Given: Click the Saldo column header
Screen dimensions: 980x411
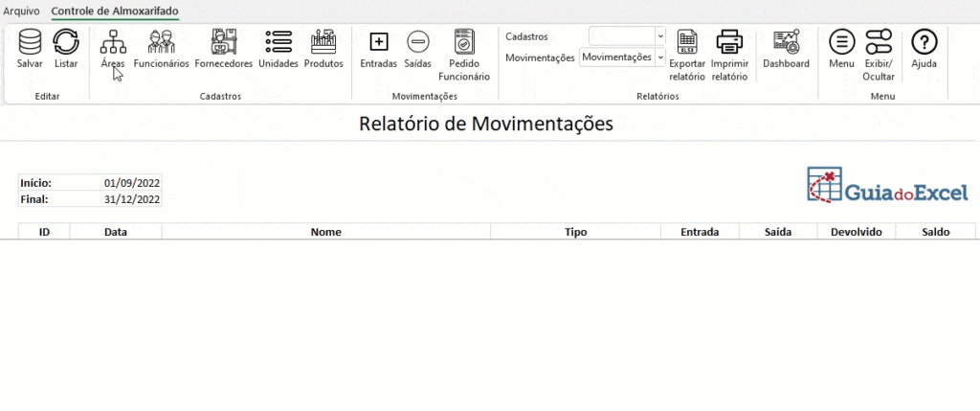Looking at the screenshot, I should click(936, 232).
